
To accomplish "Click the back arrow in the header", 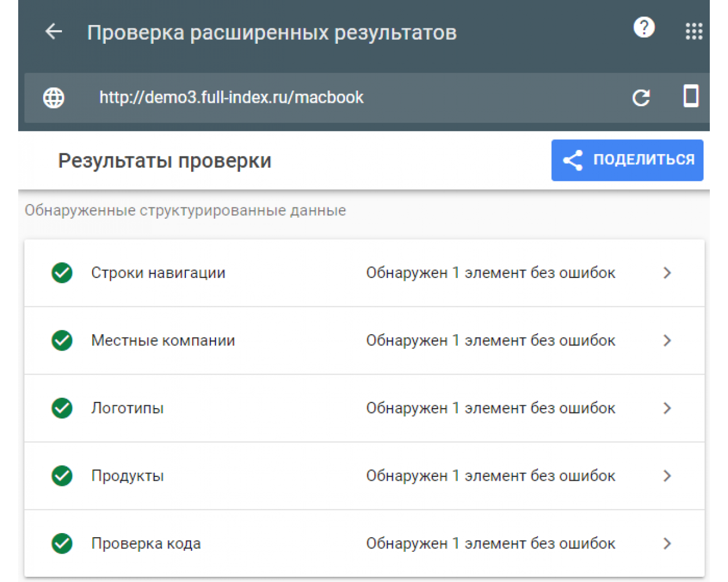I will click(53, 31).
